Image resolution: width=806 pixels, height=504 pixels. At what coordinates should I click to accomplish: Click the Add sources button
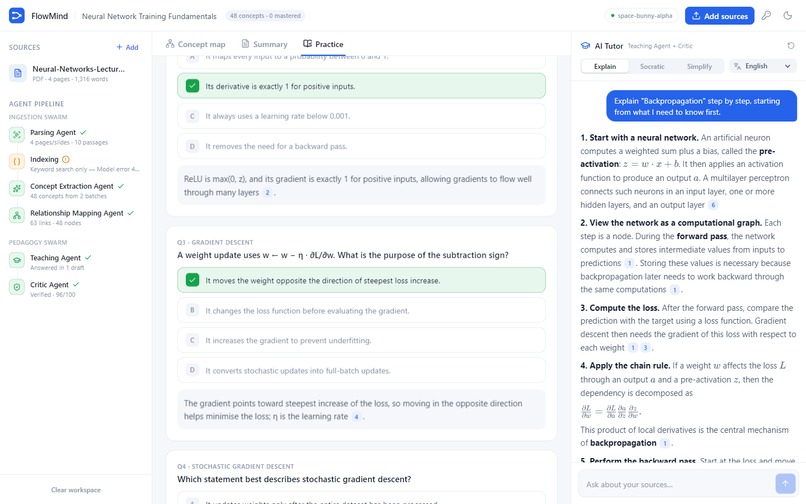[719, 16]
